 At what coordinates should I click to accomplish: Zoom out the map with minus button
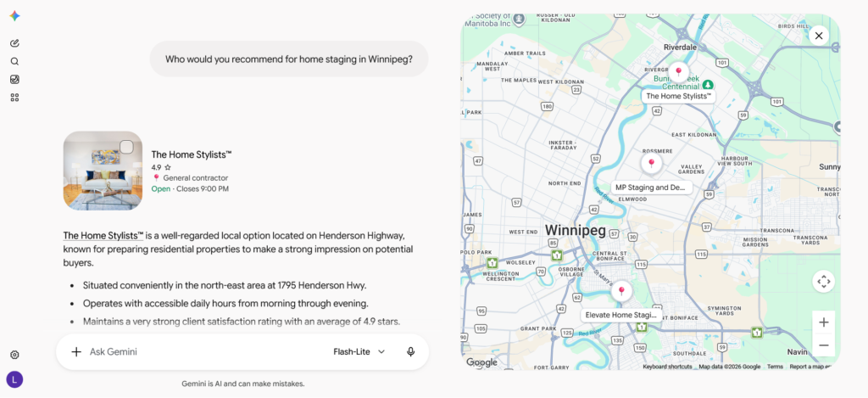tap(823, 345)
